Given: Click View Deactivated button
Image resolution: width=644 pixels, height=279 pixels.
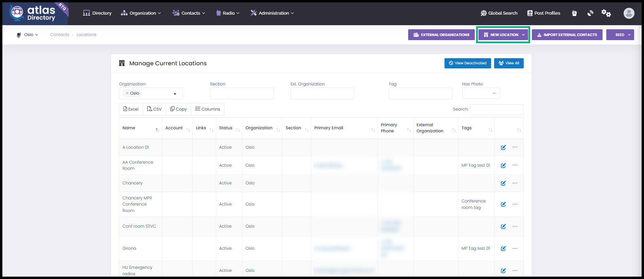Looking at the screenshot, I should 468,63.
